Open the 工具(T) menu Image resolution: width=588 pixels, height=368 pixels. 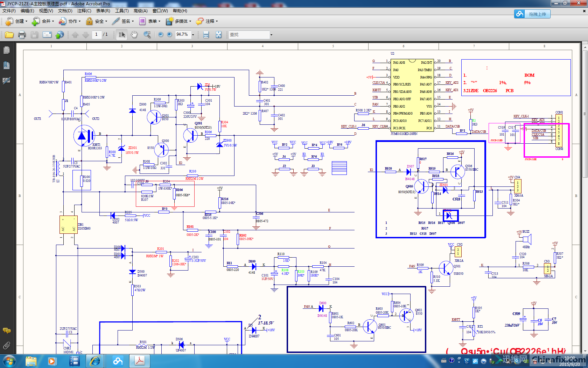click(122, 11)
